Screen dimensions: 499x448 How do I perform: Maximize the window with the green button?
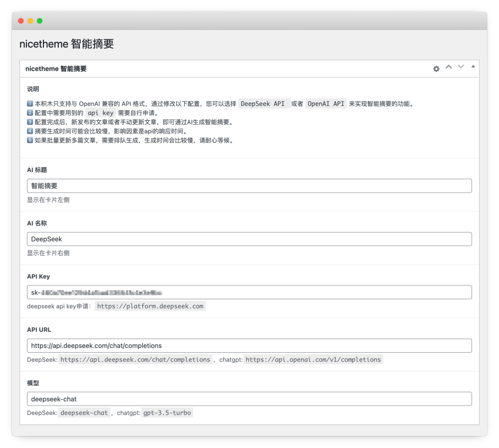pos(40,21)
